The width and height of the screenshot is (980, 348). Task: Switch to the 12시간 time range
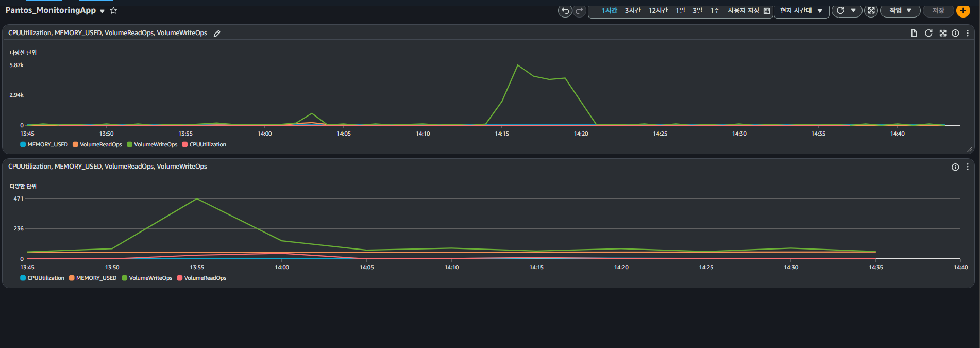[657, 11]
